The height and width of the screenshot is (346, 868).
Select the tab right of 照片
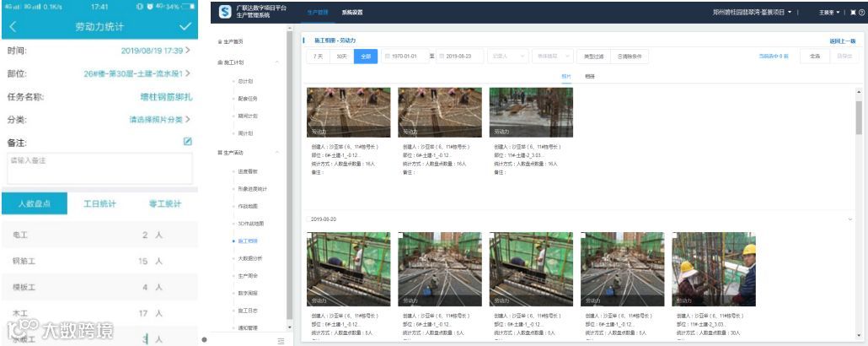590,77
